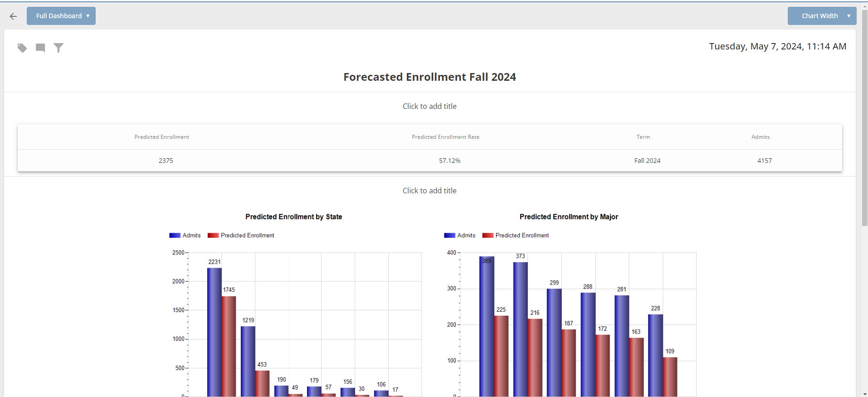Click the Predicted Enrollment Rate column header
The width and height of the screenshot is (868, 397).
tap(445, 137)
